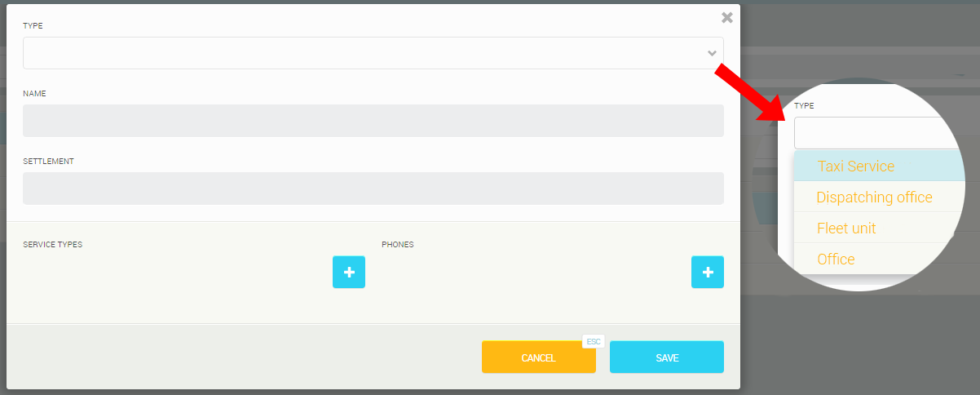
Task: Select Taxi Service from the list
Action: pyautogui.click(x=855, y=166)
